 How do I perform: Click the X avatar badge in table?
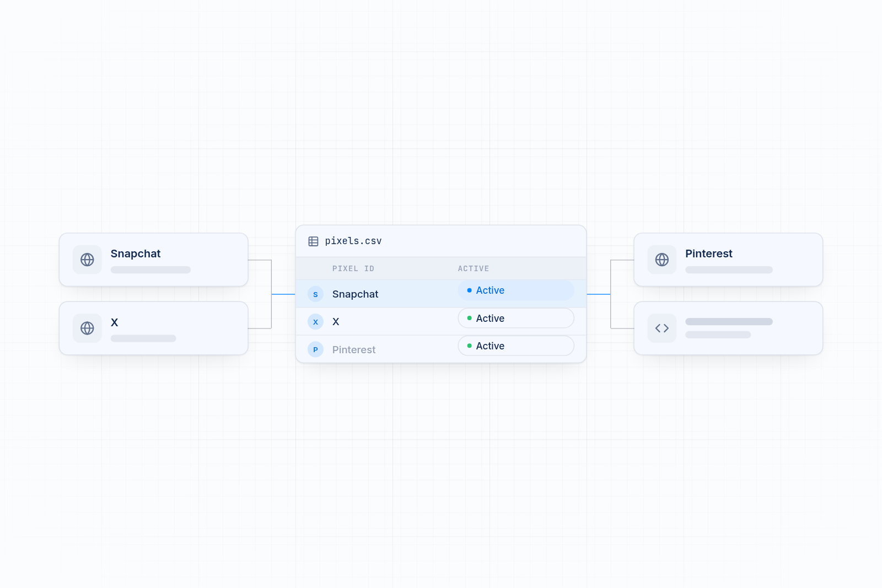tap(315, 322)
